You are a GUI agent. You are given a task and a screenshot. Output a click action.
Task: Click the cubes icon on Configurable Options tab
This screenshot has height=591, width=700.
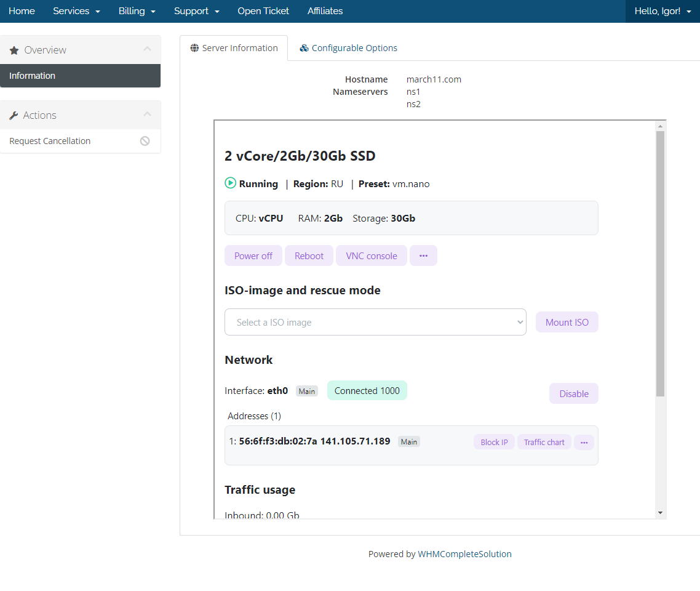coord(304,48)
